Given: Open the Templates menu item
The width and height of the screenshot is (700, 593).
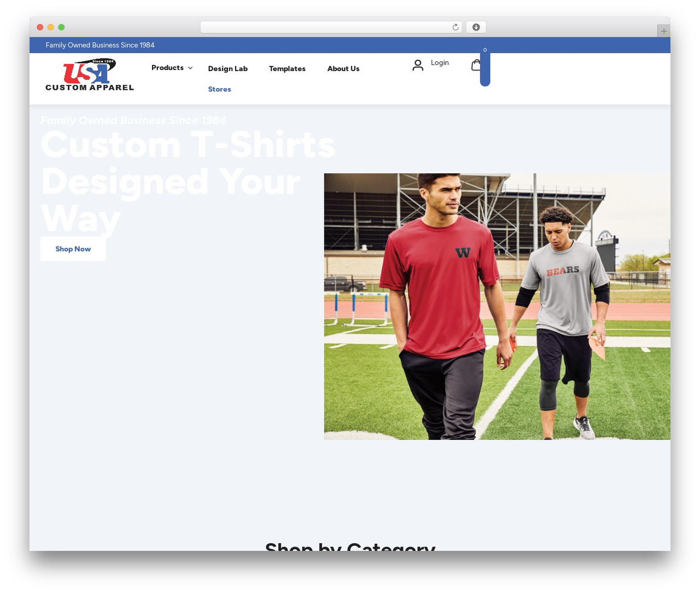Looking at the screenshot, I should (x=287, y=69).
